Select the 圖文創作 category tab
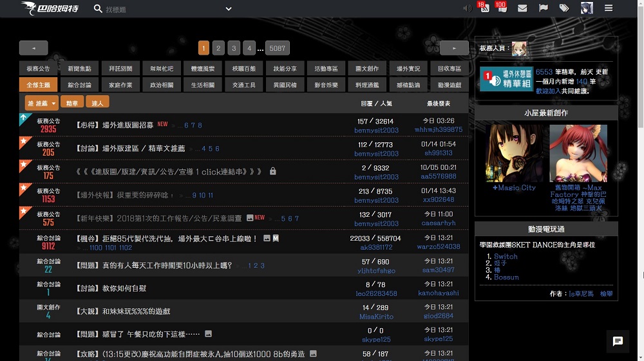This screenshot has height=361, width=644. tap(367, 68)
